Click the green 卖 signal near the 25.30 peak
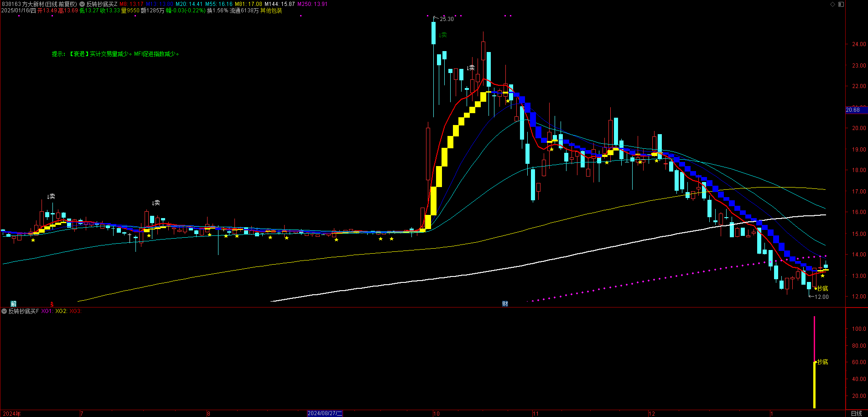Image resolution: width=868 pixels, height=417 pixels. point(443,35)
